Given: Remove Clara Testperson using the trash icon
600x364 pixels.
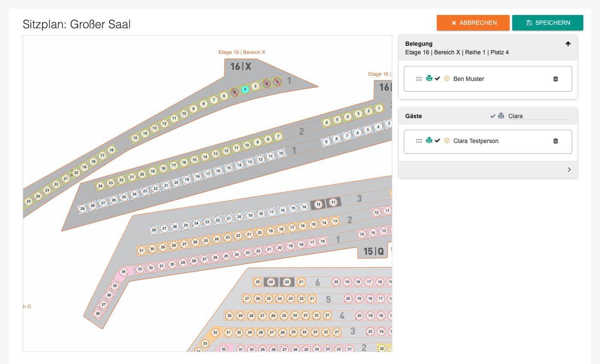Looking at the screenshot, I should [555, 141].
